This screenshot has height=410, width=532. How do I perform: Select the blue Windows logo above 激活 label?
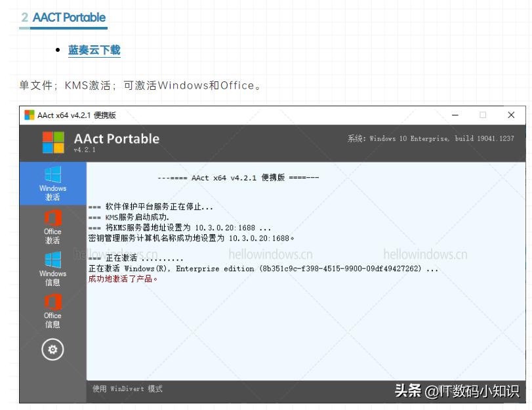click(52, 173)
